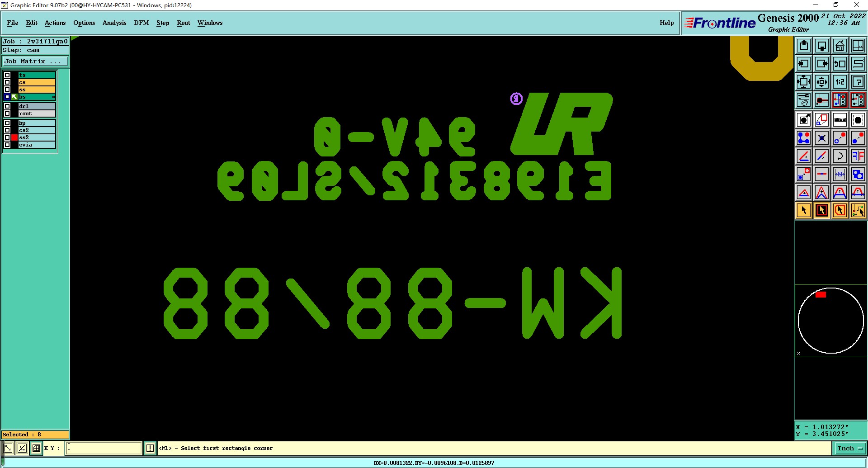Open the Step menu
Screen dimensions: 868x468
pos(163,23)
